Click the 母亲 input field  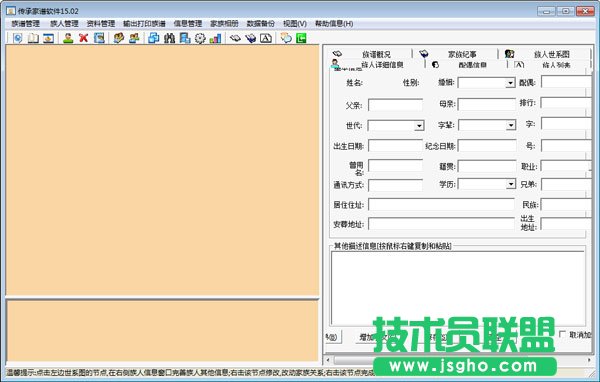tap(487, 104)
